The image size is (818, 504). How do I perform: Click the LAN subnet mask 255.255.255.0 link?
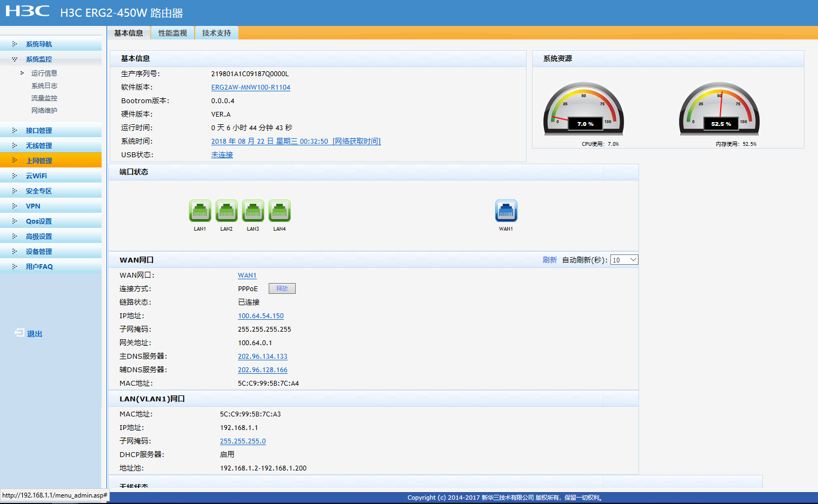coord(243,441)
